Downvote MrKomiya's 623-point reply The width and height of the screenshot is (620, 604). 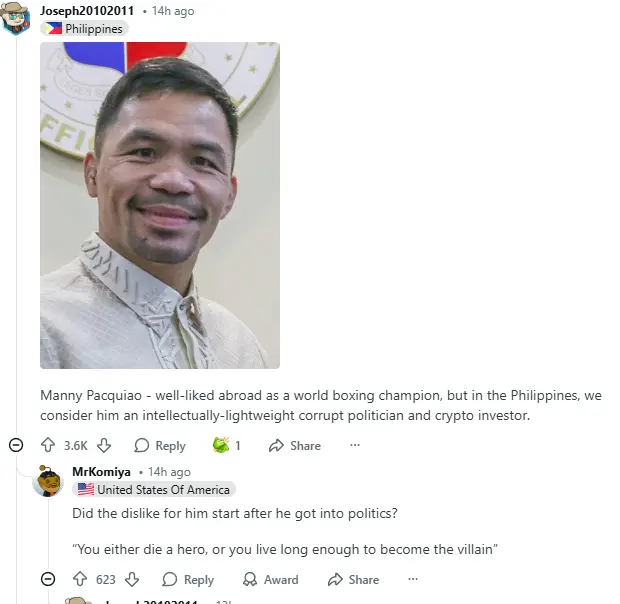tap(132, 579)
